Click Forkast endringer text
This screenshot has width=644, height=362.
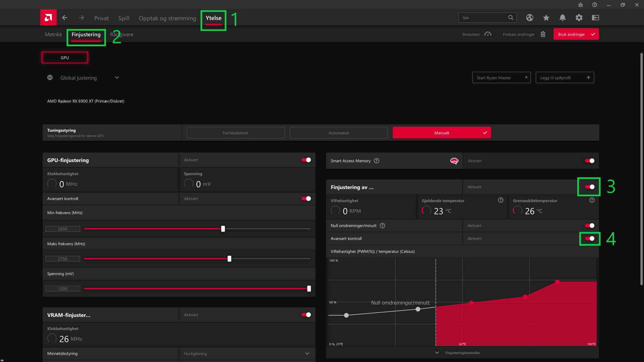pos(519,34)
